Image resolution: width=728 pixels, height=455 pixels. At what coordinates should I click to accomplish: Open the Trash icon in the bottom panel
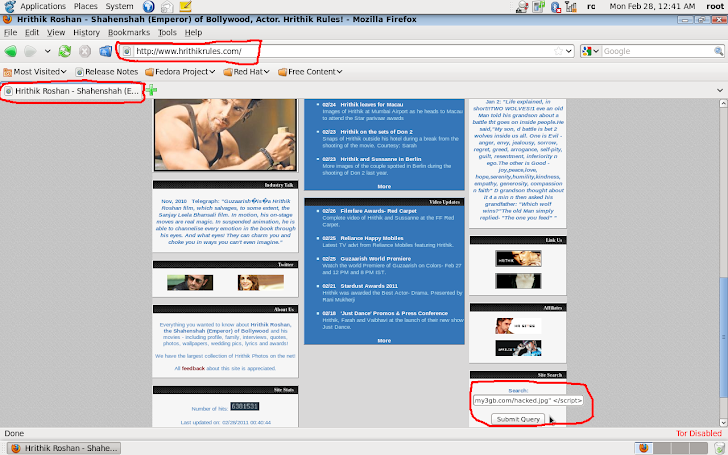click(x=720, y=448)
